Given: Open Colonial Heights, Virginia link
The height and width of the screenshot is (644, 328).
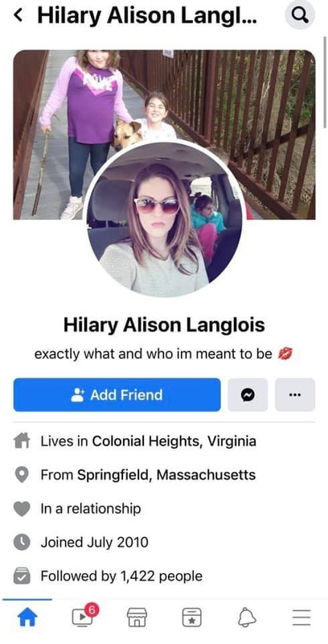Looking at the screenshot, I should point(174,441).
